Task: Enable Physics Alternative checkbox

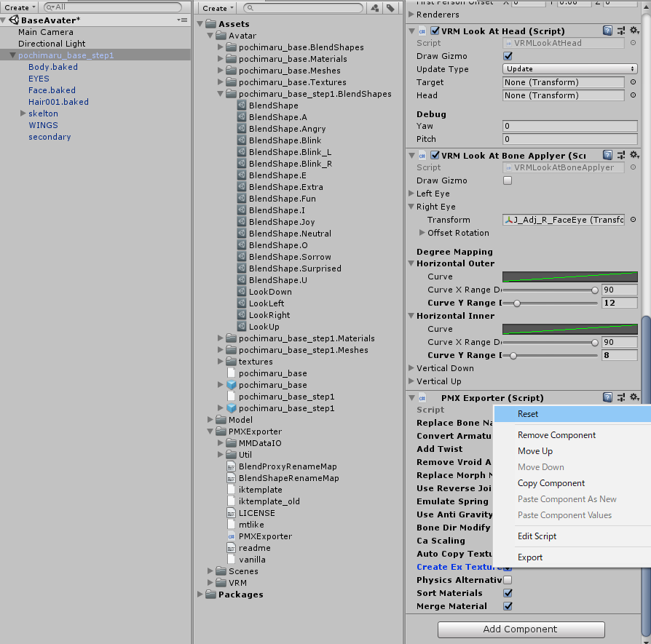Action: 508,580
